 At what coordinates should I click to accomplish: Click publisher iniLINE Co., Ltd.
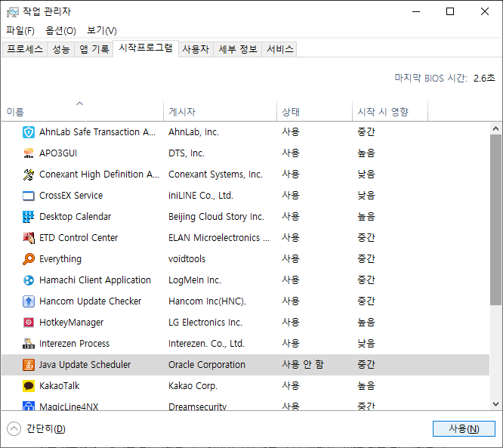click(201, 196)
